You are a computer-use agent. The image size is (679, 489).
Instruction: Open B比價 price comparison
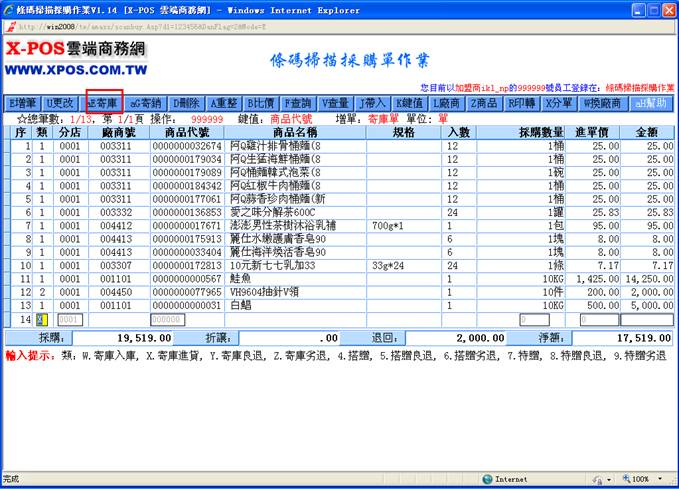point(261,103)
